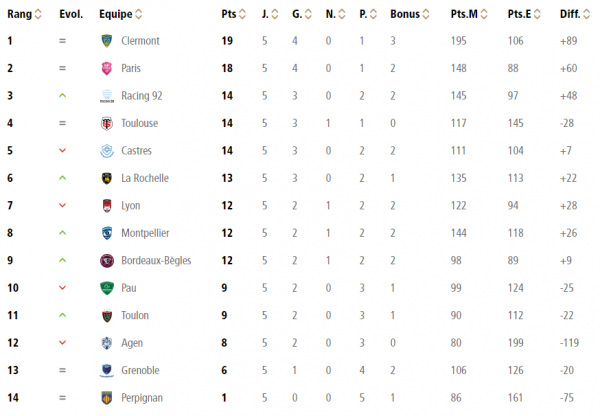Viewport: 600px width, 416px height.
Task: Sort by the Diff. column header
Action: [573, 14]
